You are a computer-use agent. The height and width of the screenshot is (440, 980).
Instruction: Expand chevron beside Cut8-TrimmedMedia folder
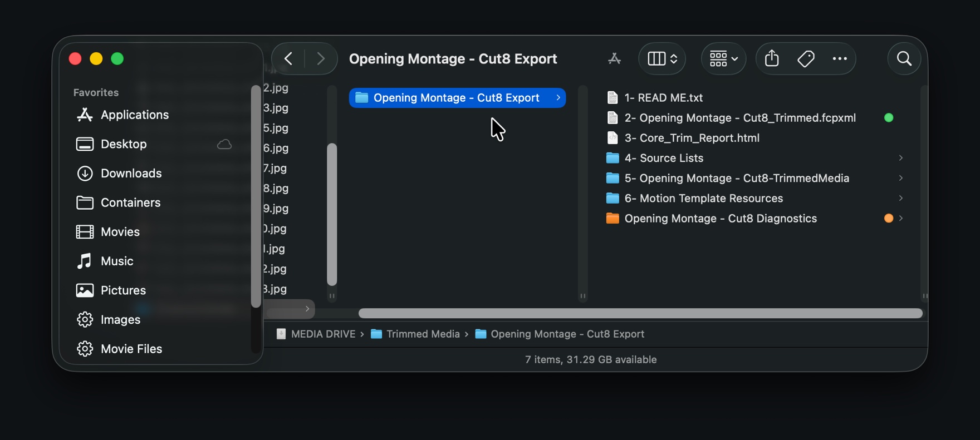coord(900,178)
